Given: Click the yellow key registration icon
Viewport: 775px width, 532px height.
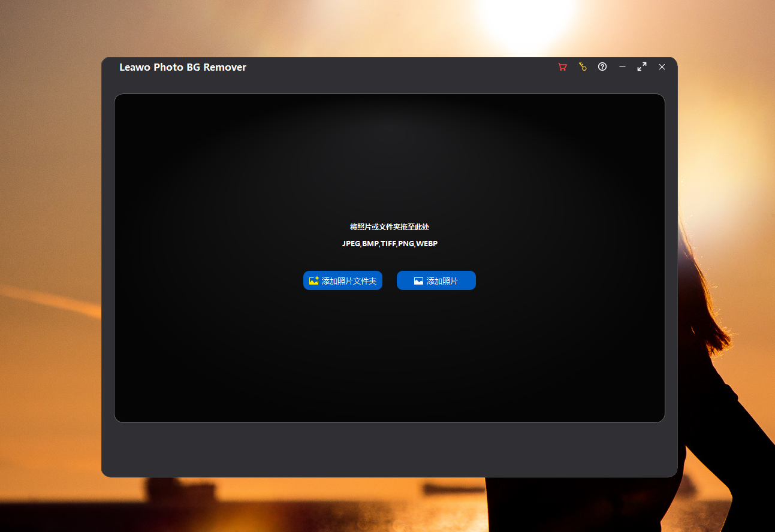Looking at the screenshot, I should [x=583, y=67].
